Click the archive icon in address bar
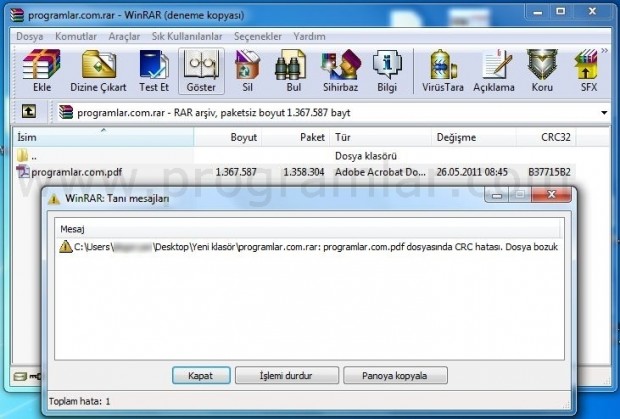 click(x=66, y=112)
